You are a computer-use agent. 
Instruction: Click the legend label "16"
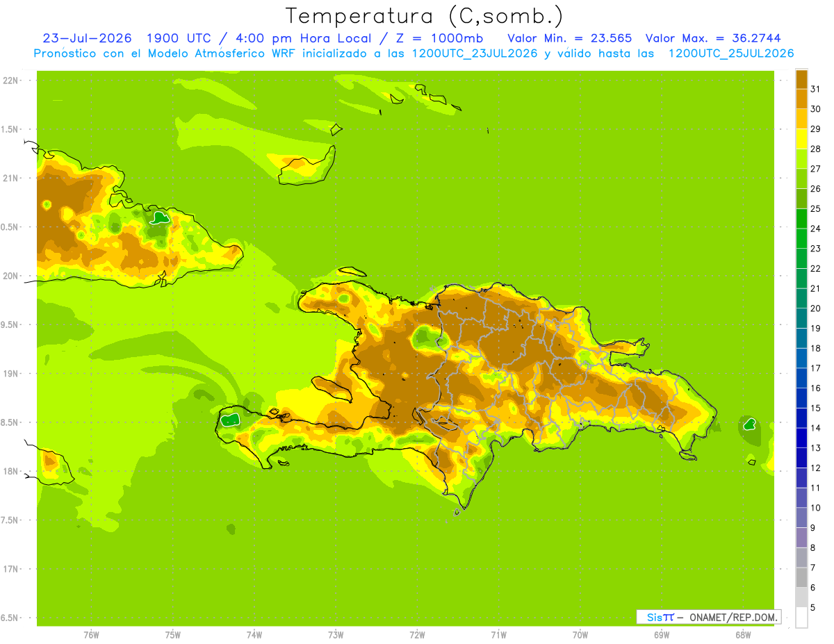(816, 388)
